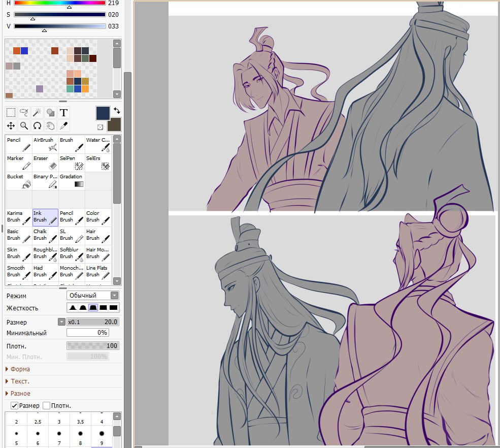The image size is (500, 448).
Task: Switch to the Text tool
Action: pos(63,112)
